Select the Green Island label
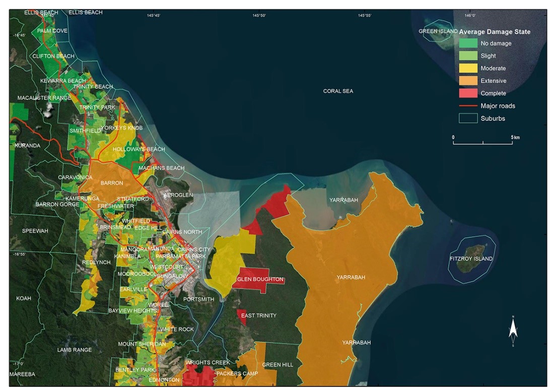 pyautogui.click(x=438, y=31)
